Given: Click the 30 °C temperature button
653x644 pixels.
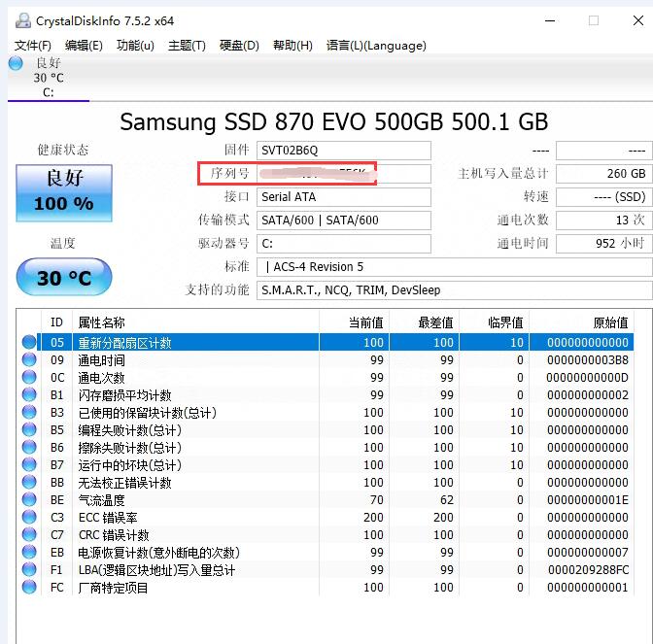Looking at the screenshot, I should [64, 277].
